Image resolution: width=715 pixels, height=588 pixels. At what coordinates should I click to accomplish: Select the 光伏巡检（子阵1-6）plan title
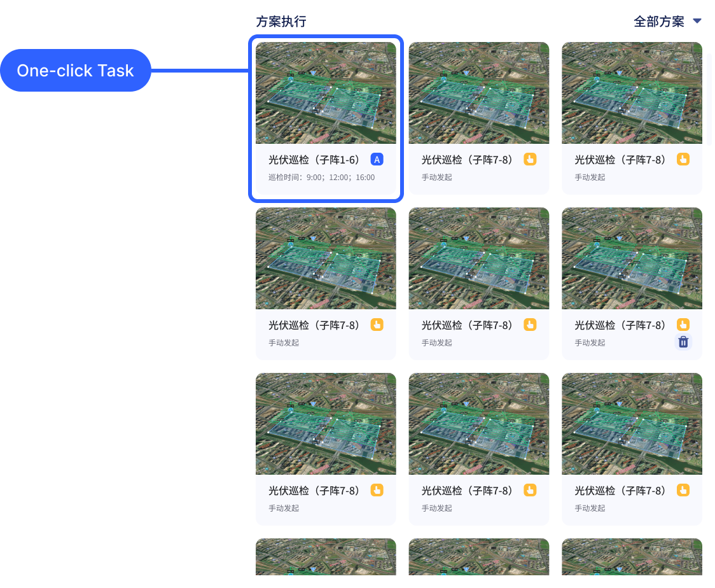[x=314, y=160]
